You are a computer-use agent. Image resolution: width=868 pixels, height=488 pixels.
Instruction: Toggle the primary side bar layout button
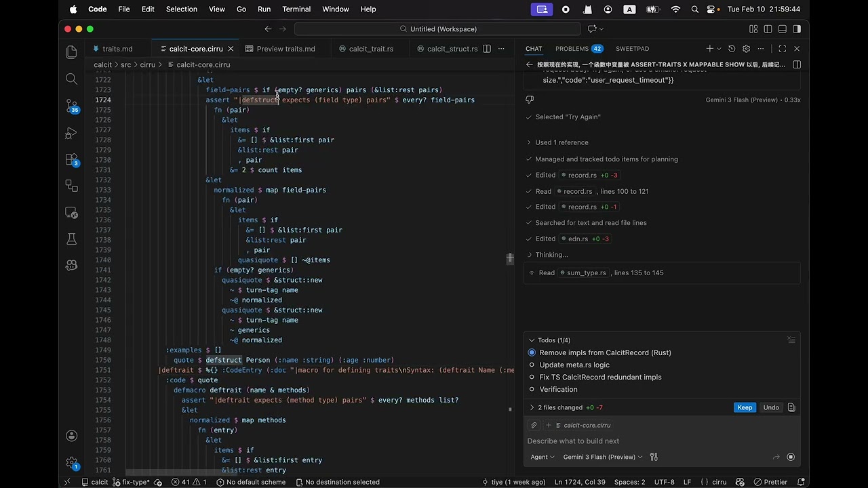pos(768,29)
